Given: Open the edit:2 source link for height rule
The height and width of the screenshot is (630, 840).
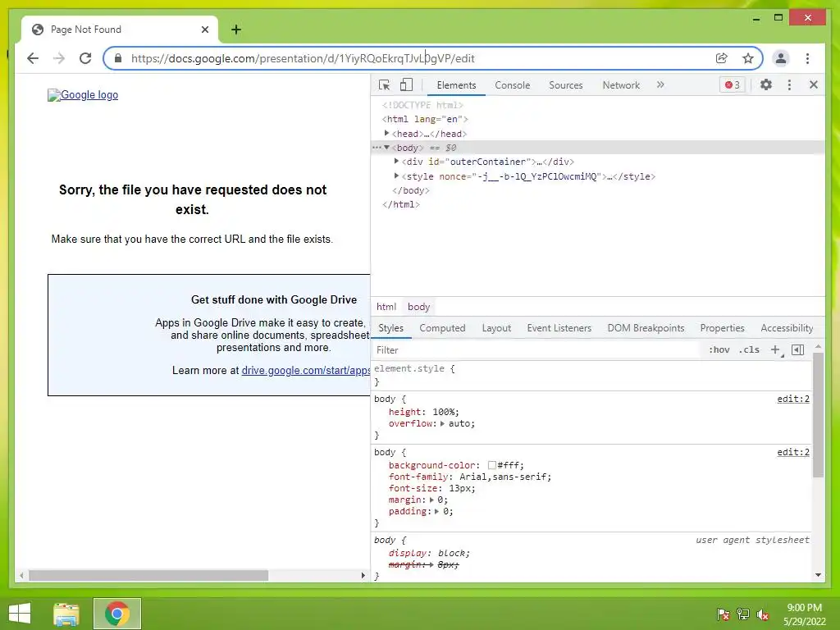Looking at the screenshot, I should coord(793,399).
